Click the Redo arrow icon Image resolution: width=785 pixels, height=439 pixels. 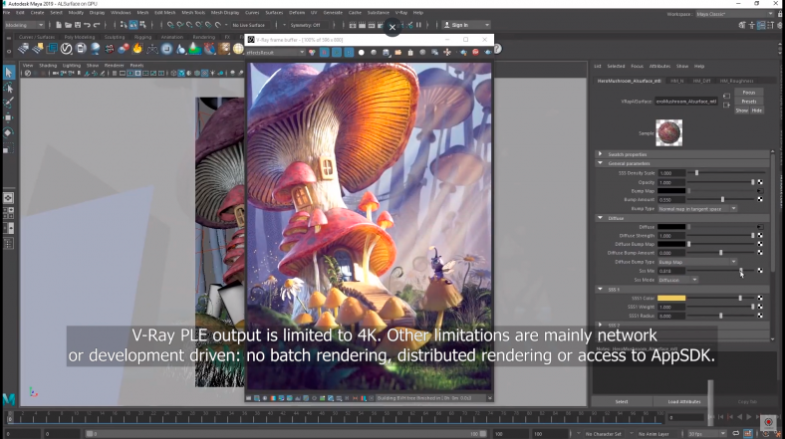point(97,25)
